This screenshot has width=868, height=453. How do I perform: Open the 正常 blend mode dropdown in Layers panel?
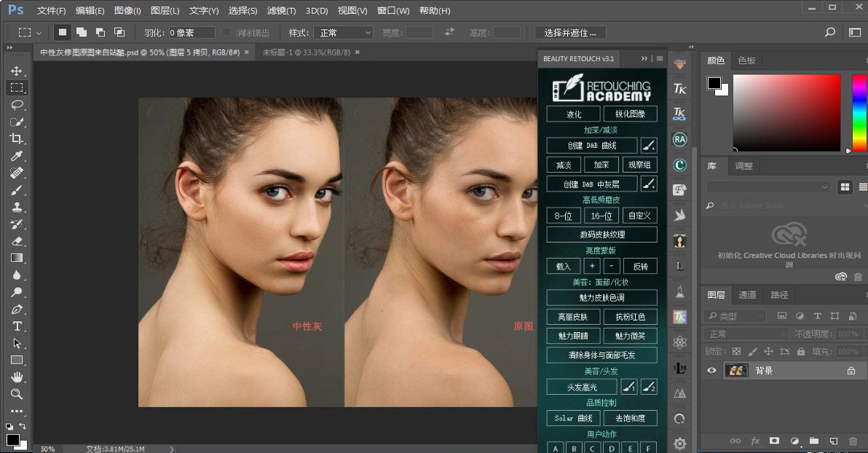coord(744,333)
